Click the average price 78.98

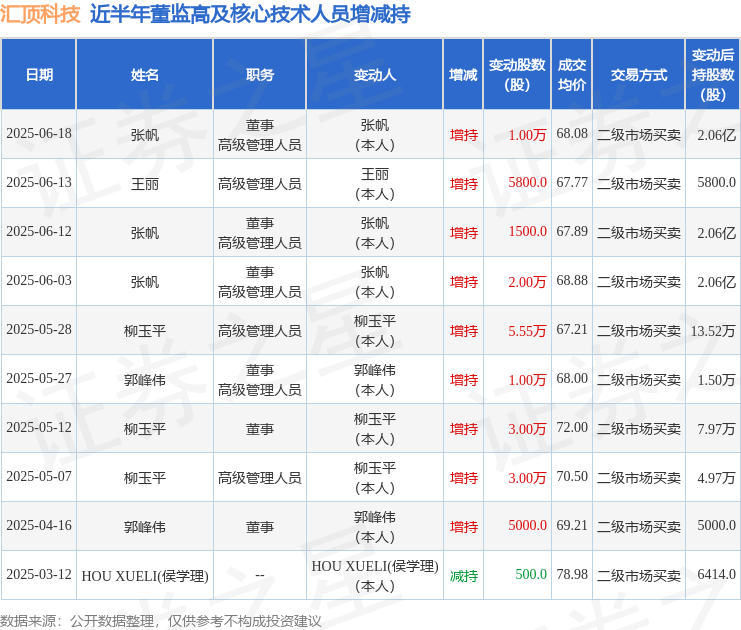coord(572,574)
